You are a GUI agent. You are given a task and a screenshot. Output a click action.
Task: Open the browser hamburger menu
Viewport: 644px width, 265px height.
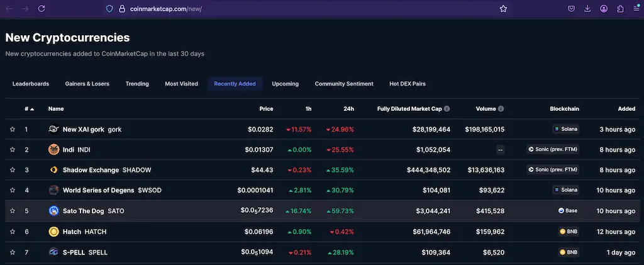click(x=636, y=9)
